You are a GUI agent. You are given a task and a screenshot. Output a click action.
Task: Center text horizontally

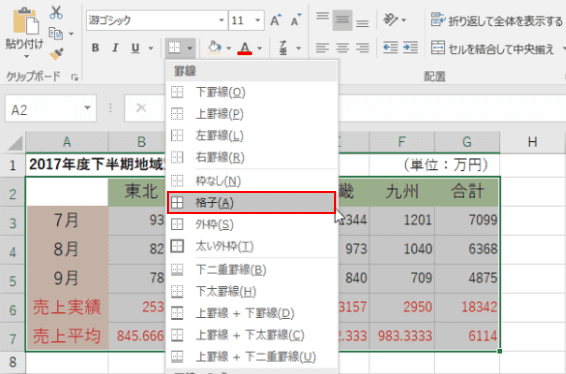point(342,48)
